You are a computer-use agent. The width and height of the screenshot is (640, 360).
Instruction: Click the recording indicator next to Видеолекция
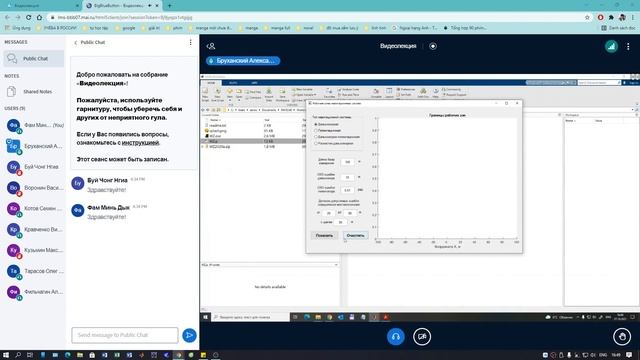click(x=433, y=46)
